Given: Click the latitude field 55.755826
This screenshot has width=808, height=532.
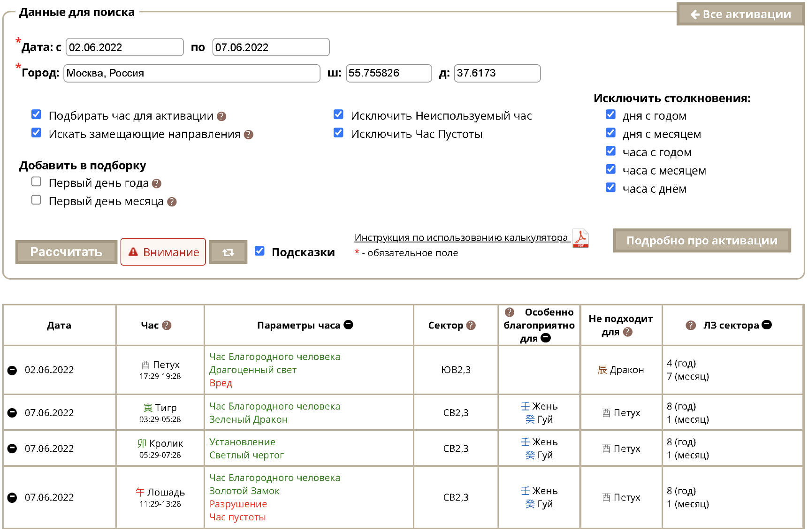Looking at the screenshot, I should tap(389, 73).
